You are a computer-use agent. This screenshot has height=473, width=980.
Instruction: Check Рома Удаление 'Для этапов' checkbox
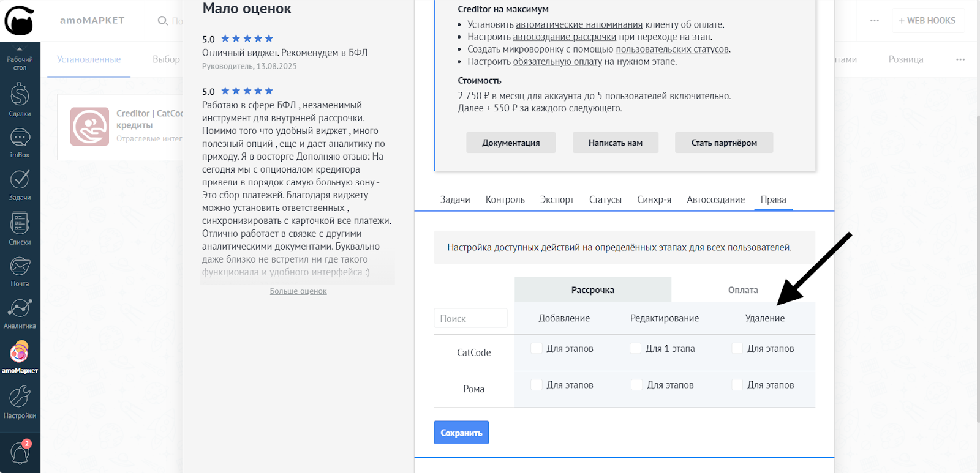pyautogui.click(x=737, y=385)
